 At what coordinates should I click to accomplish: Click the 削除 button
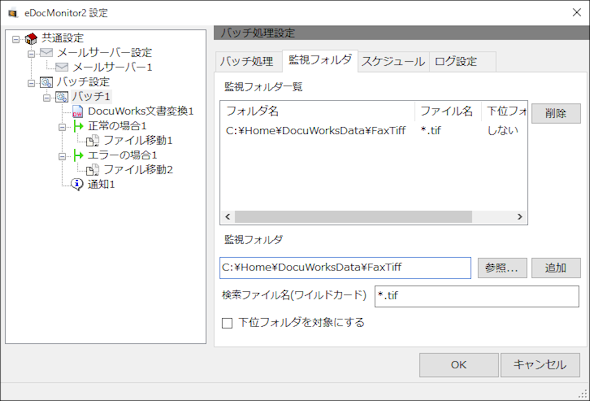(x=556, y=113)
